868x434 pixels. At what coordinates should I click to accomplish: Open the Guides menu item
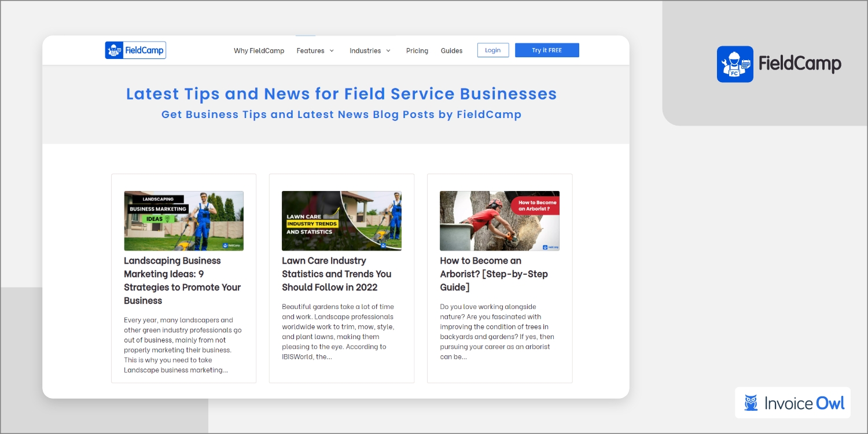[451, 51]
